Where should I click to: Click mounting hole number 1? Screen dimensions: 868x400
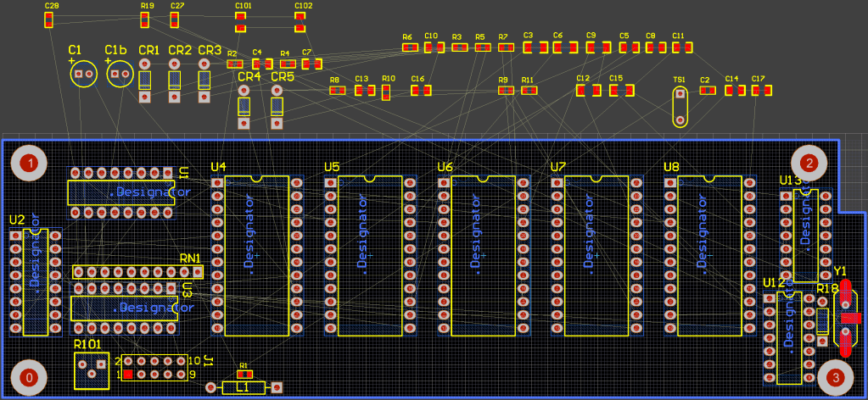(29, 163)
